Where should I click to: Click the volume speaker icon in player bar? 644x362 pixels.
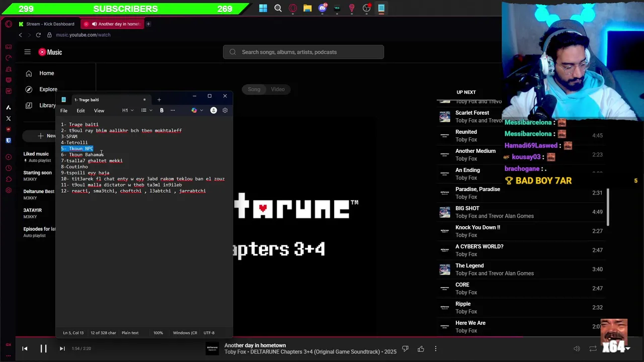point(577,348)
